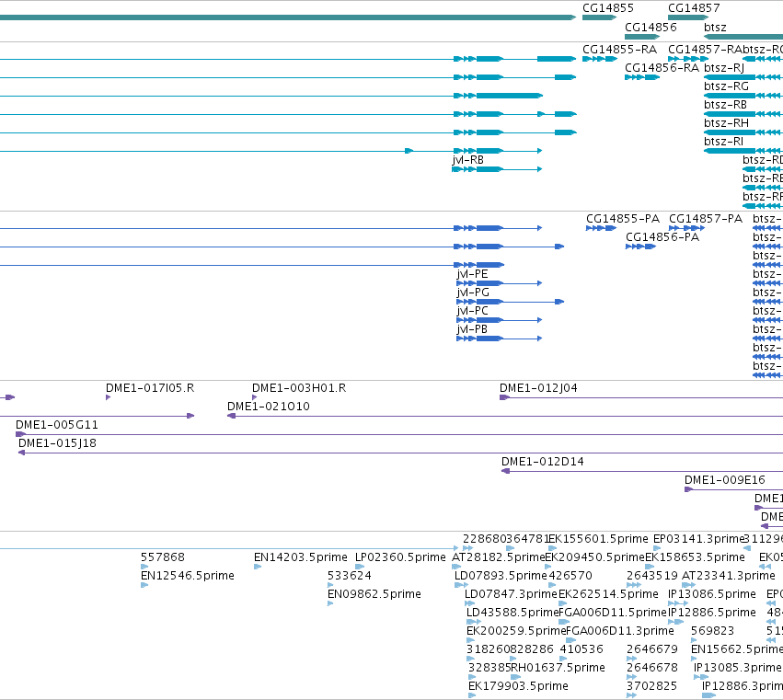Select the CG14857 gene label
Screen dimensions: 783x700
tap(694, 8)
